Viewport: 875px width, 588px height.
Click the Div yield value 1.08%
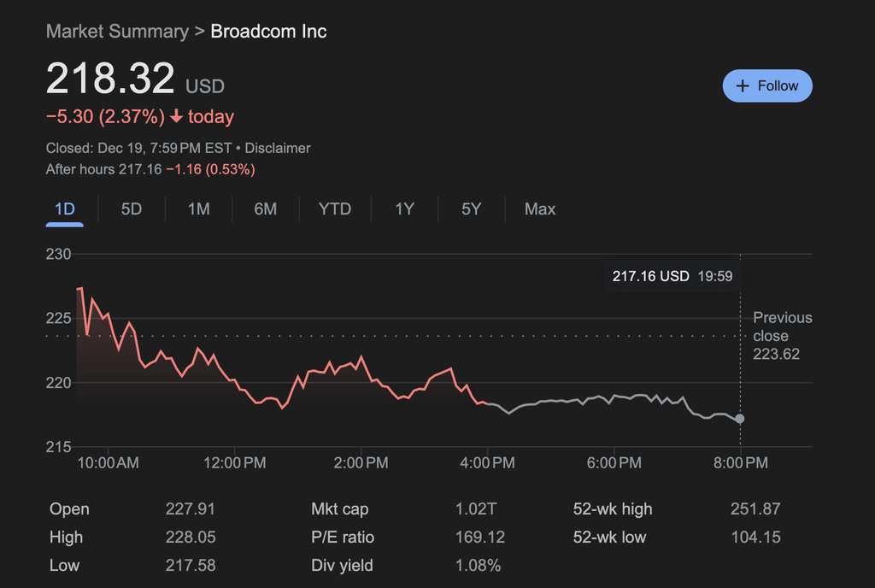478,565
